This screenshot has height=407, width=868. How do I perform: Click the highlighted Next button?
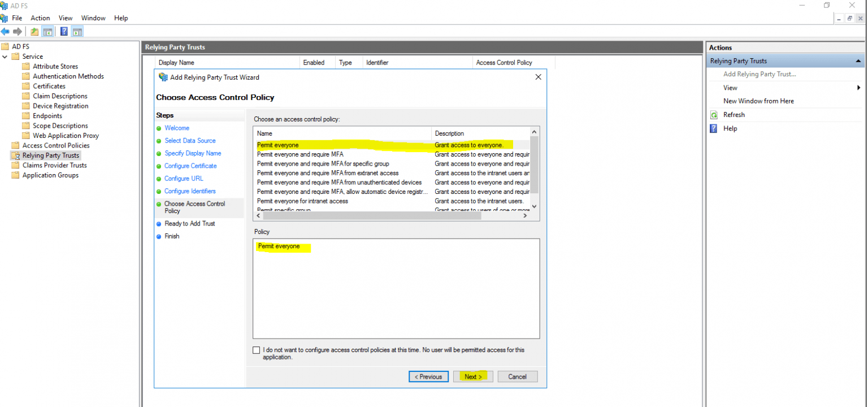click(472, 376)
